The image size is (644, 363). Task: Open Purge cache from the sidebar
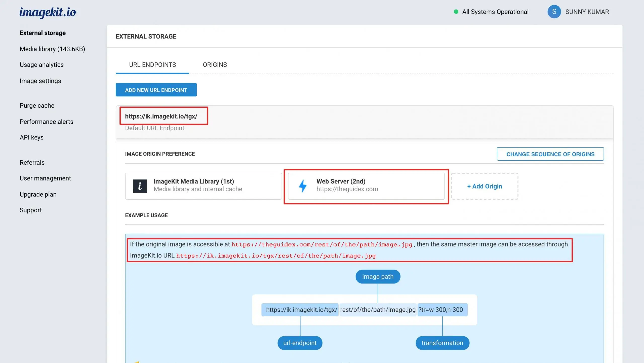(37, 105)
